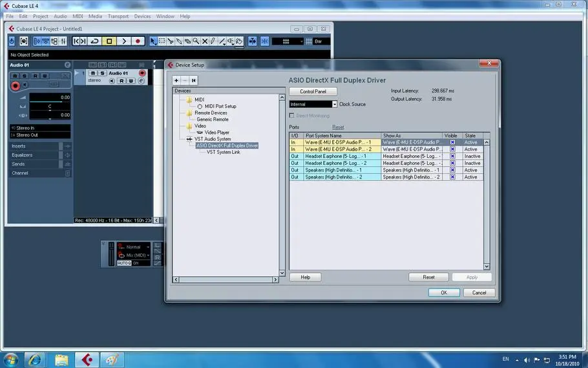
Task: Open the Devices menu
Action: pos(142,16)
